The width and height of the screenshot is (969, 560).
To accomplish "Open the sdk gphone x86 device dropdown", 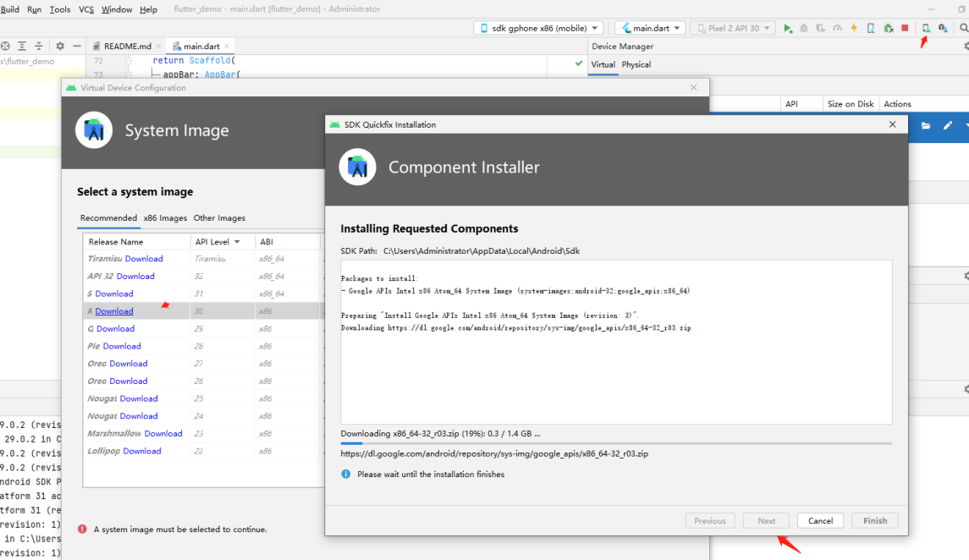I will pyautogui.click(x=539, y=29).
